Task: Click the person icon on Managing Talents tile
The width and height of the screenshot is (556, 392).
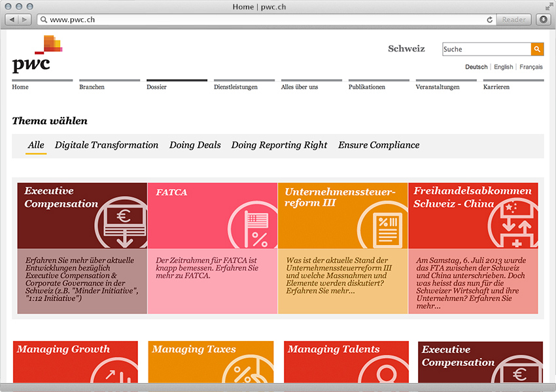Action: point(383,369)
